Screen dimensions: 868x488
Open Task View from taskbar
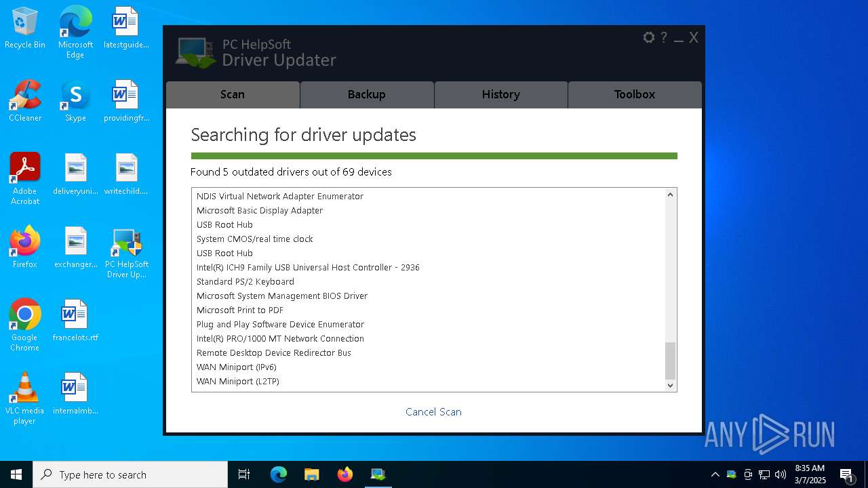click(244, 474)
